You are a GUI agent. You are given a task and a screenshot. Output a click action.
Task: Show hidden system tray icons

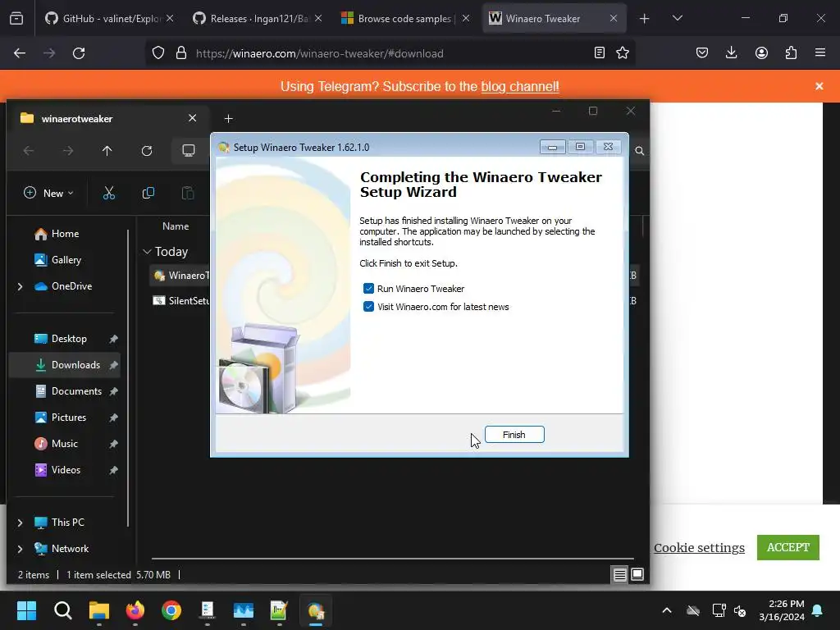click(667, 610)
